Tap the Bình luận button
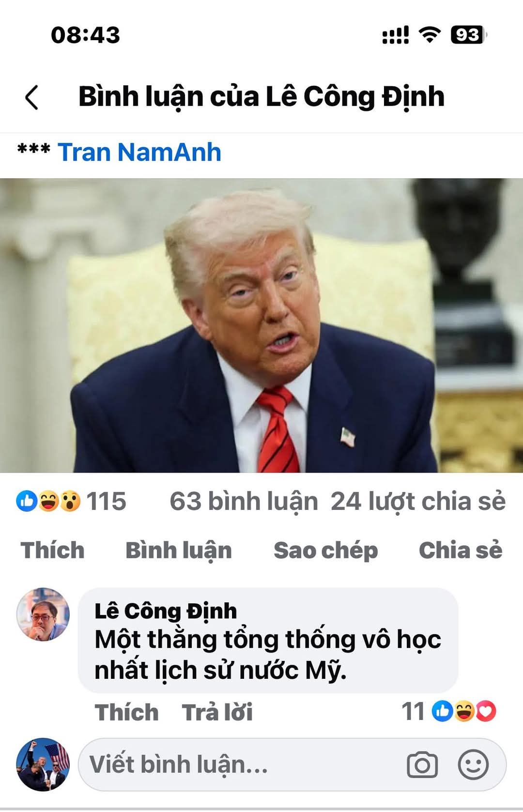 (179, 552)
